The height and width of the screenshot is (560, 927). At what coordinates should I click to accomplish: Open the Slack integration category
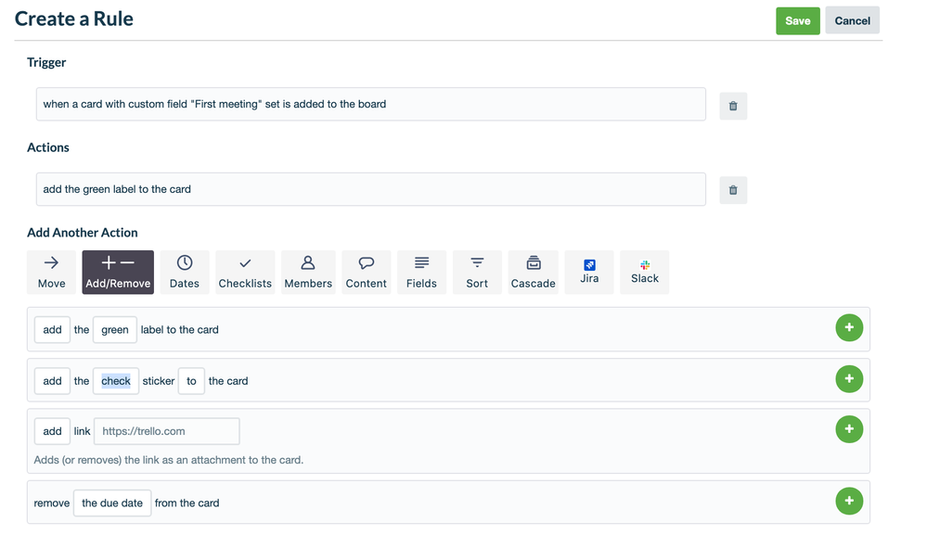coord(644,272)
